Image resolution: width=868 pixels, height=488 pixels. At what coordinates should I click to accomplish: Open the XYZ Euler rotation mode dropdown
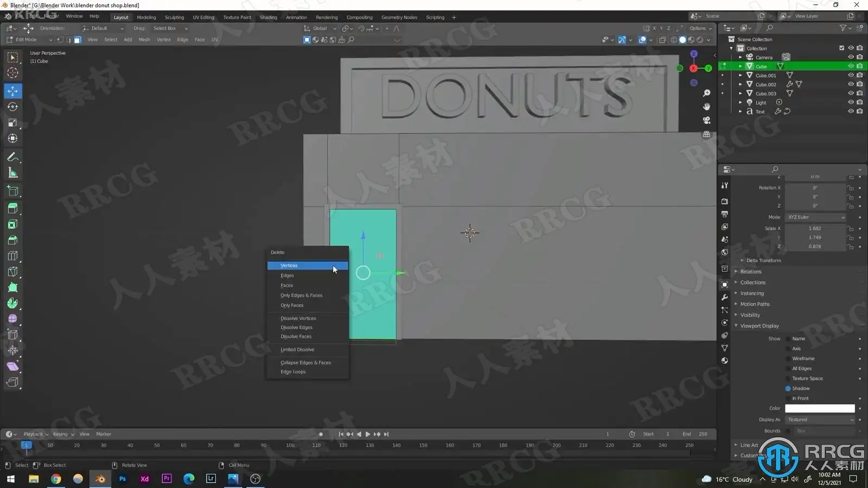[816, 217]
